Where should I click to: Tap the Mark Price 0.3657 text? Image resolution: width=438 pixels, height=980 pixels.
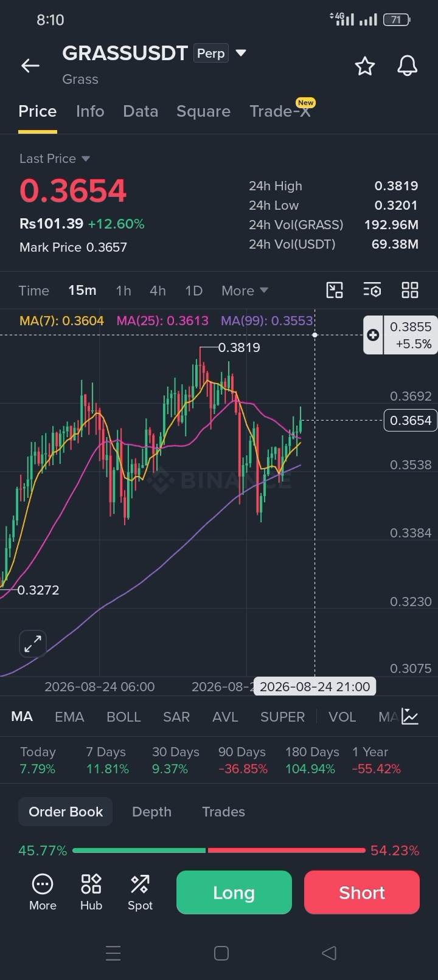click(73, 247)
